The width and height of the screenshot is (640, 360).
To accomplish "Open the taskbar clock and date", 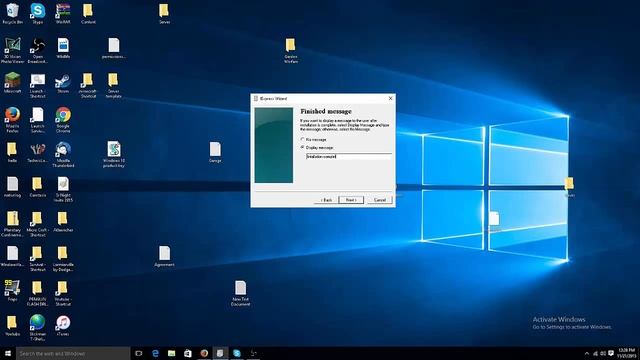I will tap(627, 353).
